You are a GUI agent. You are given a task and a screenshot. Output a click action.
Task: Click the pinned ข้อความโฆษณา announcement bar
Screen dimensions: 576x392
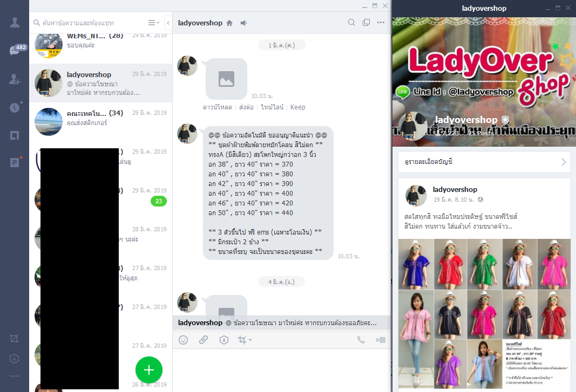click(282, 323)
